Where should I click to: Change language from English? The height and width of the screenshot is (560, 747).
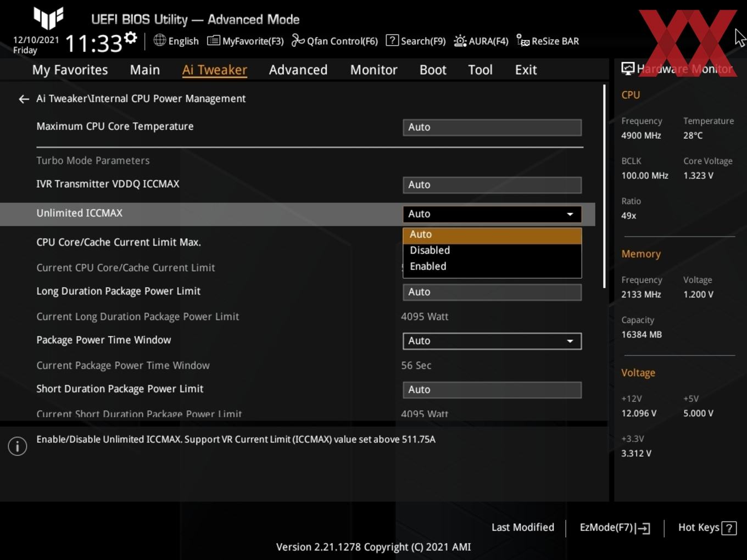(x=183, y=41)
